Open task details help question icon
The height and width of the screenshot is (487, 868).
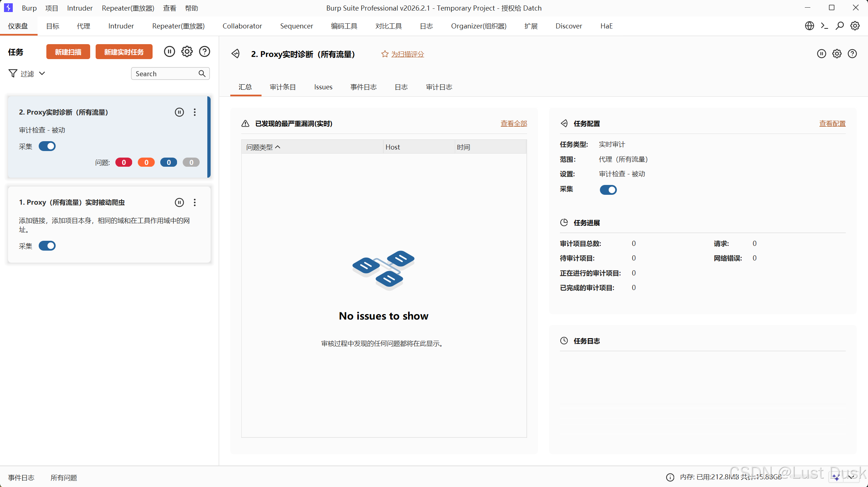point(852,54)
